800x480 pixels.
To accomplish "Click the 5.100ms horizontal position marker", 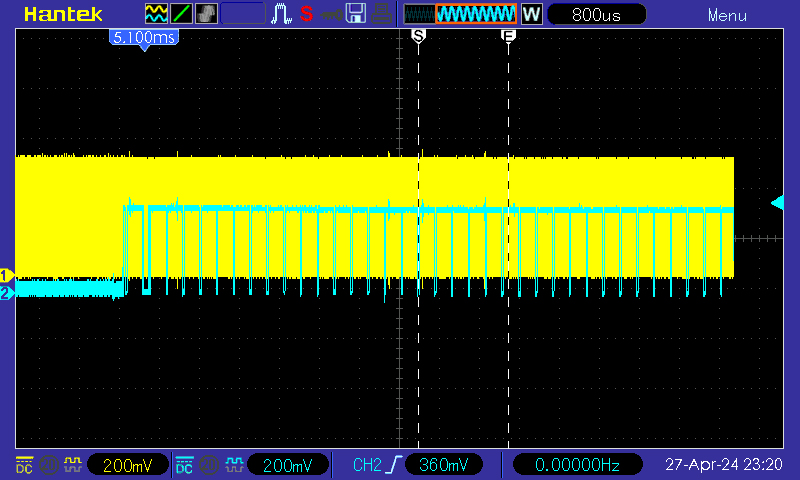I will point(144,39).
